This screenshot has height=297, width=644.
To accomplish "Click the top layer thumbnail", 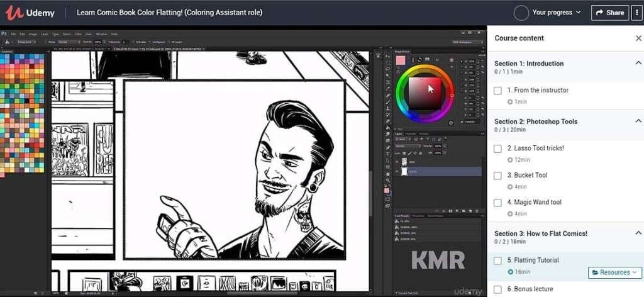I will click(404, 162).
